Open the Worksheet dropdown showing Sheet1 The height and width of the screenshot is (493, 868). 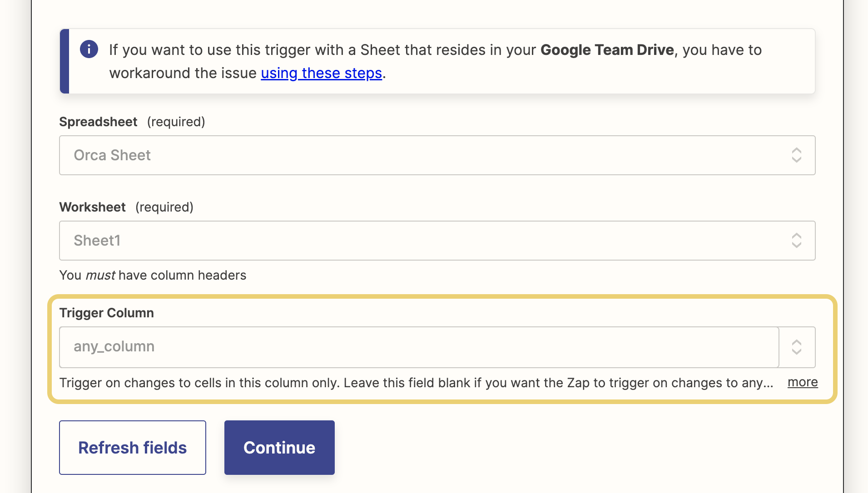422,241
